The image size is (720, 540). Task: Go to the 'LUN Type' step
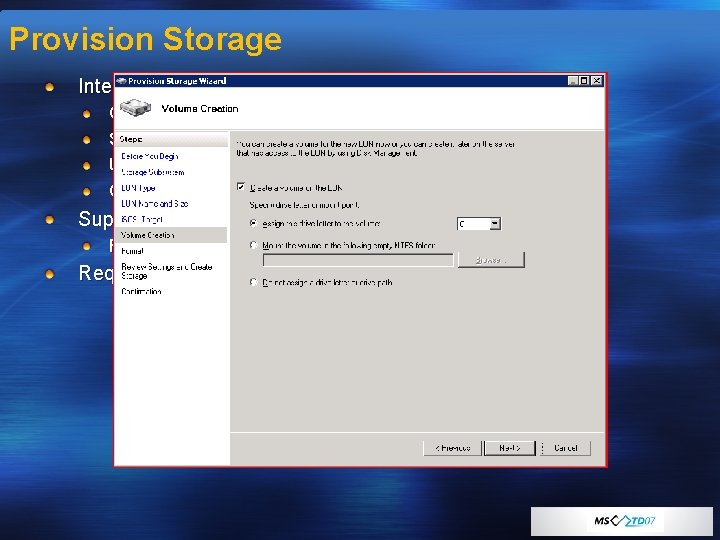138,188
